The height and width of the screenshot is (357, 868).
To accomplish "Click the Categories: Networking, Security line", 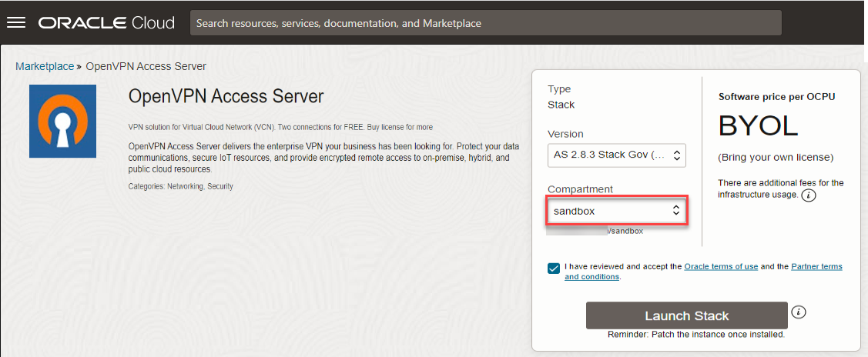I will point(180,186).
